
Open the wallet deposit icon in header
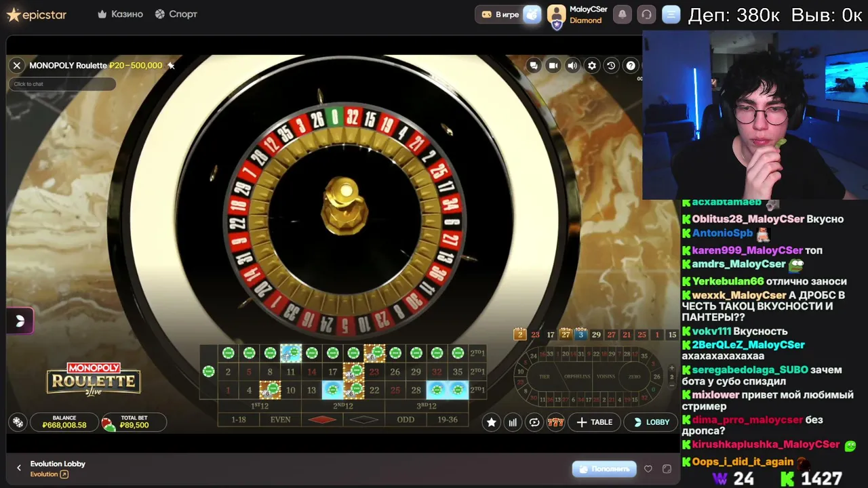coord(532,14)
